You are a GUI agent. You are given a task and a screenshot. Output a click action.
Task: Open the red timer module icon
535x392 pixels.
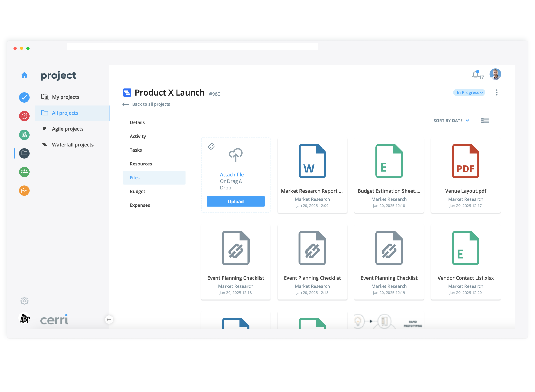[24, 116]
